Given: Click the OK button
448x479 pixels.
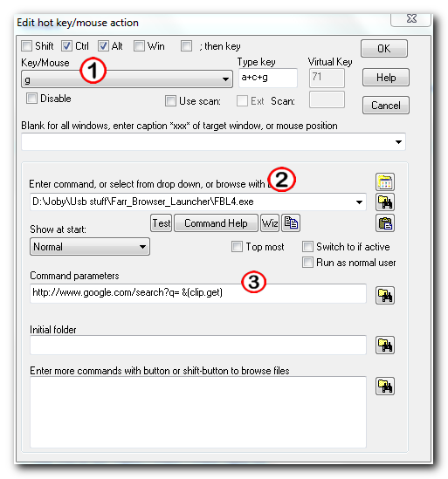Looking at the screenshot, I should coord(384,48).
